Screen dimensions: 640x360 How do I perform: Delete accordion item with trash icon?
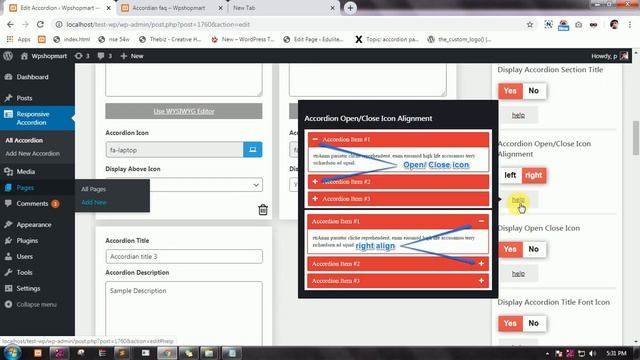(263, 209)
